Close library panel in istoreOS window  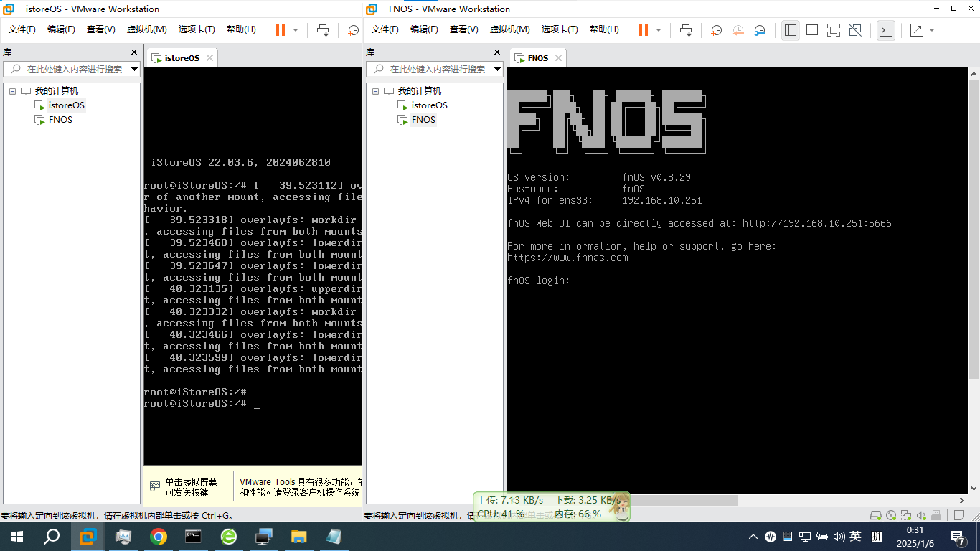coord(134,52)
